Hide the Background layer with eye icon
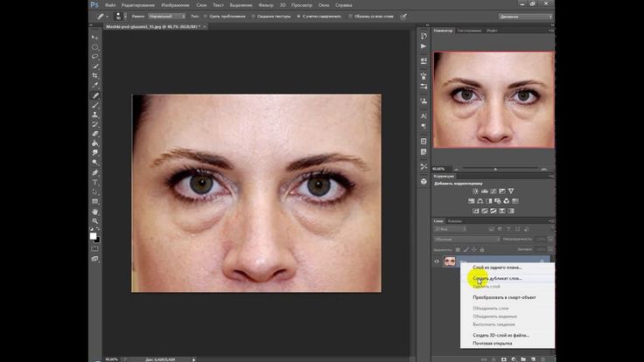644x362 pixels. (x=437, y=261)
